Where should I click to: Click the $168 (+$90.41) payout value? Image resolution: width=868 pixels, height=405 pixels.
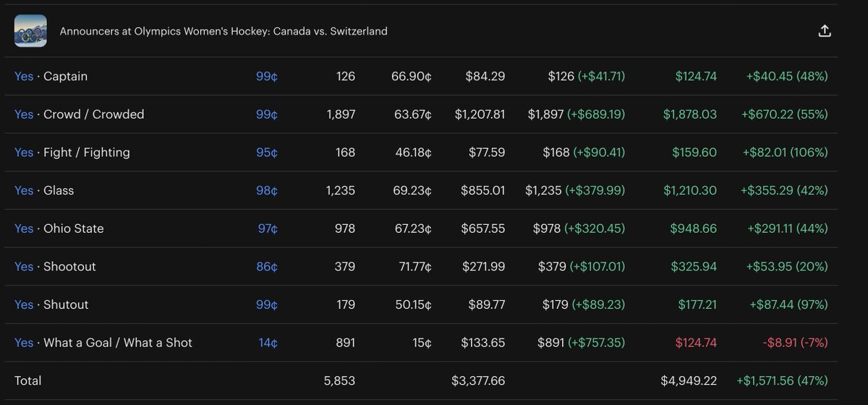tap(584, 152)
